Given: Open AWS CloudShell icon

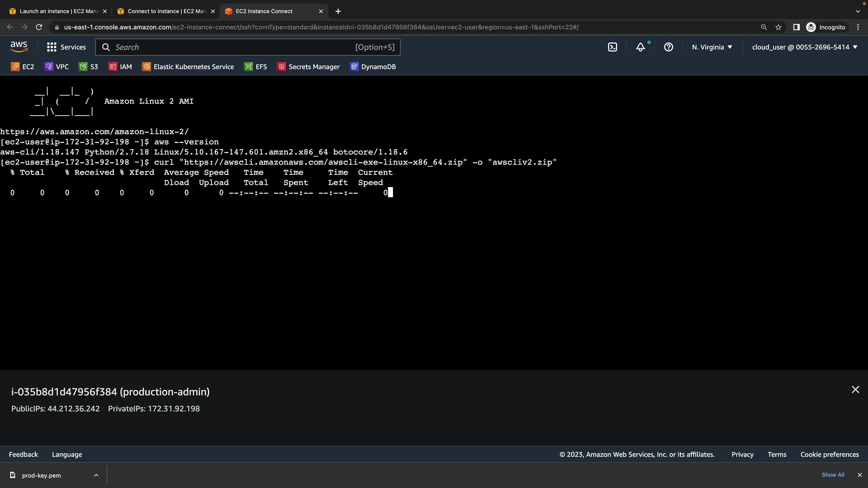Looking at the screenshot, I should tap(613, 47).
